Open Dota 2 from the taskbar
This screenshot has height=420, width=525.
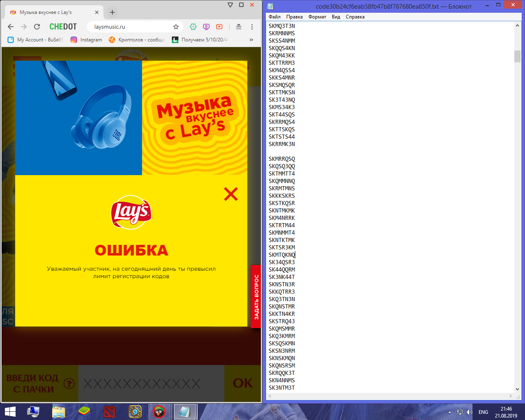110,412
